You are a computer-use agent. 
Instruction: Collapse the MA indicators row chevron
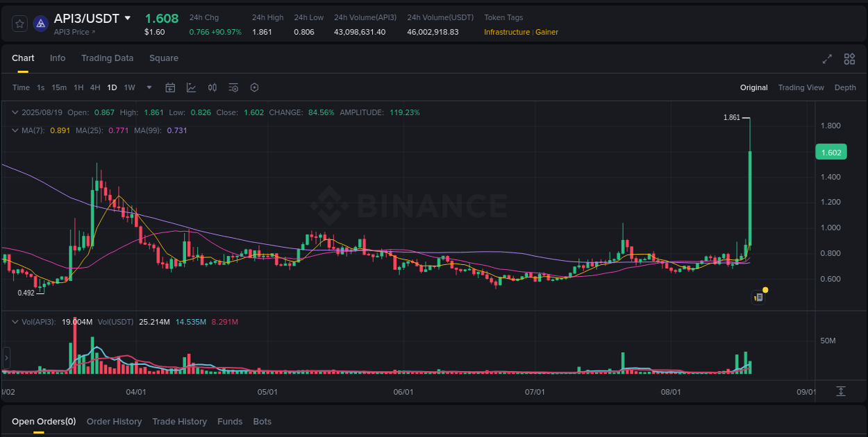point(15,130)
